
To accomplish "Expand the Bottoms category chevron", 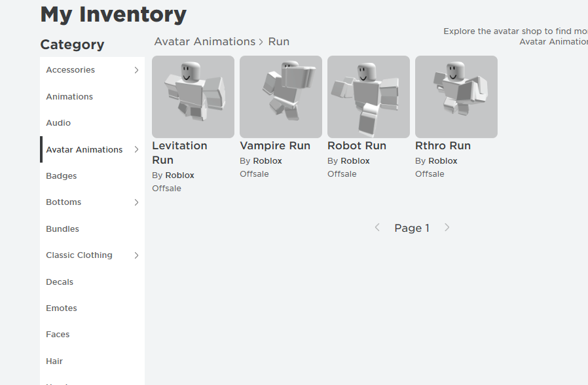I will (136, 202).
